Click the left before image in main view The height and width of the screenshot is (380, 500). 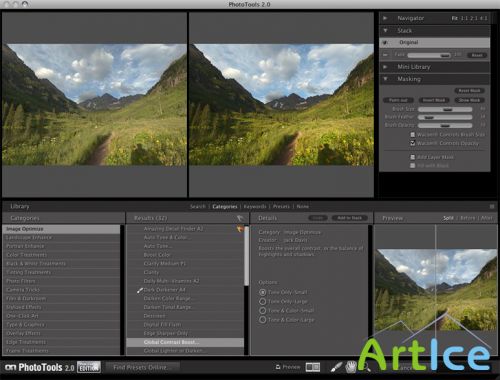click(x=94, y=105)
